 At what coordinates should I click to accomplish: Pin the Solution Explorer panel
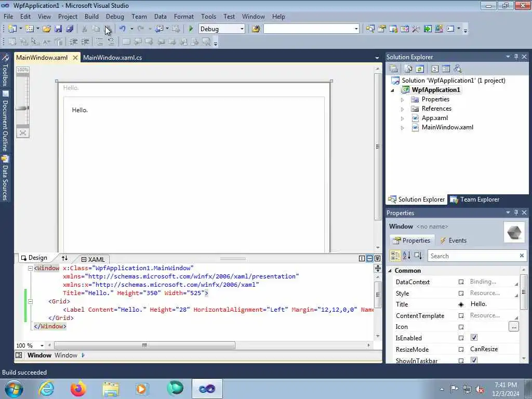pyautogui.click(x=516, y=57)
